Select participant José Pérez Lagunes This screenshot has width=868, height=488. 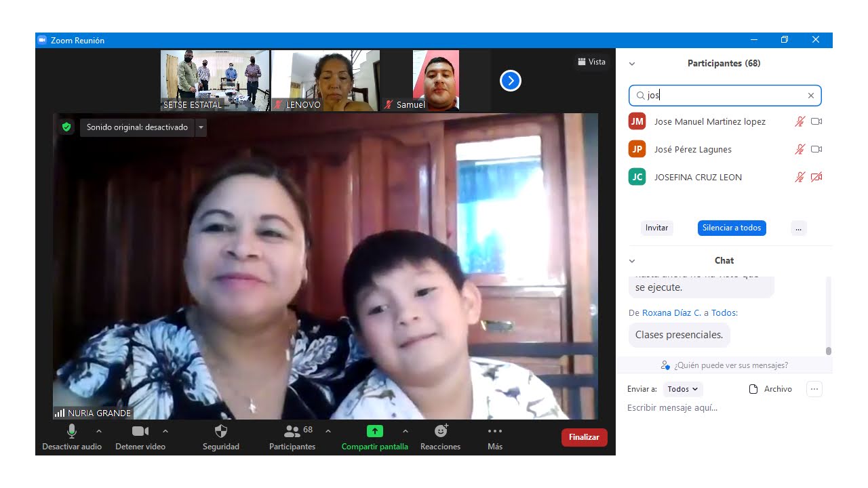pyautogui.click(x=725, y=149)
